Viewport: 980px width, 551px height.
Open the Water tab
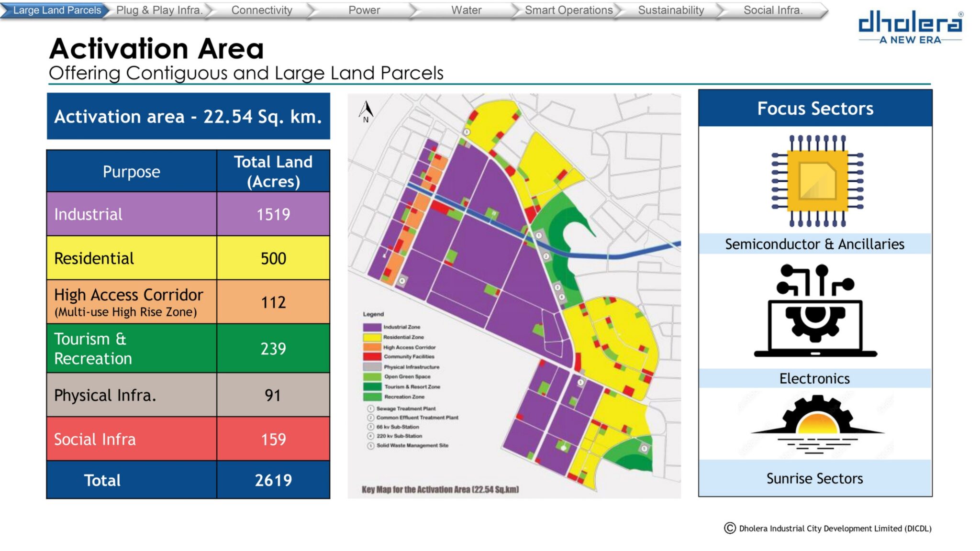(x=467, y=10)
